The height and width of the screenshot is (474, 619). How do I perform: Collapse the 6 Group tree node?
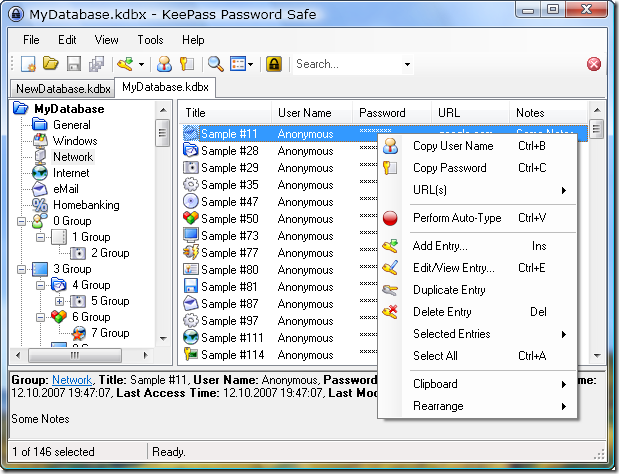40,317
